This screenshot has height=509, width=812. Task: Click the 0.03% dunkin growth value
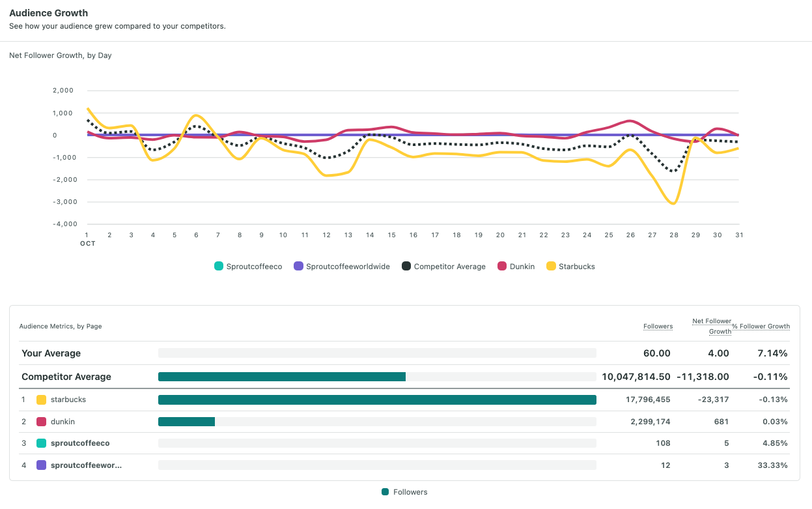tap(774, 422)
